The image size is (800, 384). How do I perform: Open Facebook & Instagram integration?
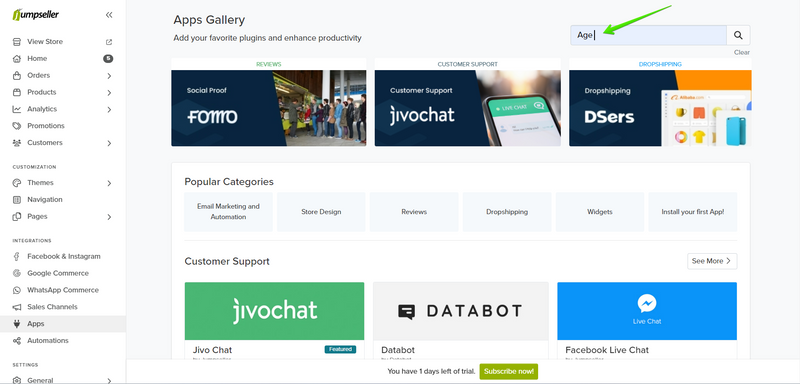tap(63, 257)
